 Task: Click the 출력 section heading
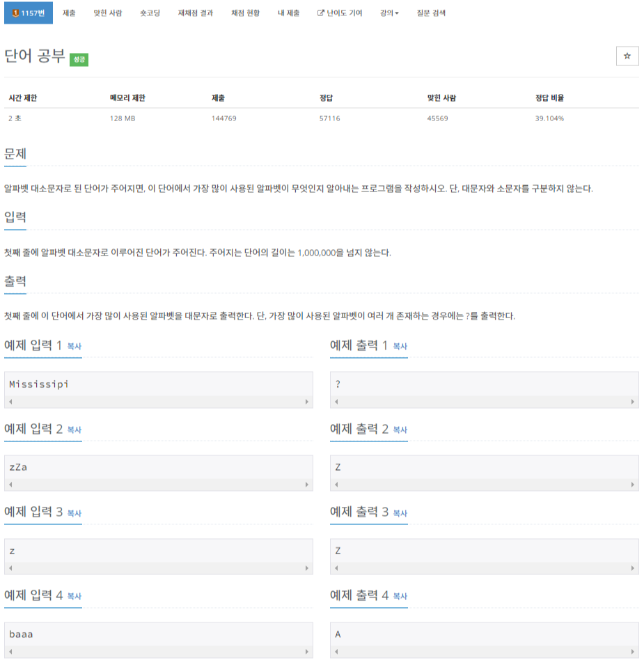click(x=15, y=281)
